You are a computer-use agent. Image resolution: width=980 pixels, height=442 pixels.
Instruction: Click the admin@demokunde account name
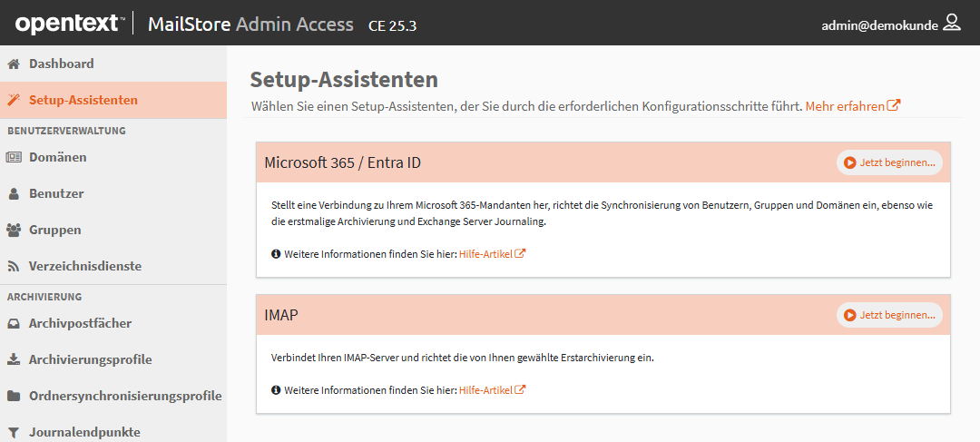(879, 25)
